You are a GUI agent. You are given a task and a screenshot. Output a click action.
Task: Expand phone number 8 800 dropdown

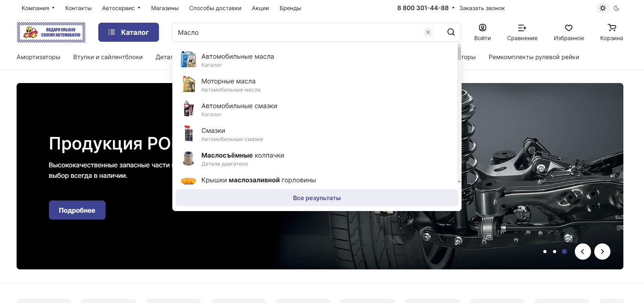coord(453,8)
